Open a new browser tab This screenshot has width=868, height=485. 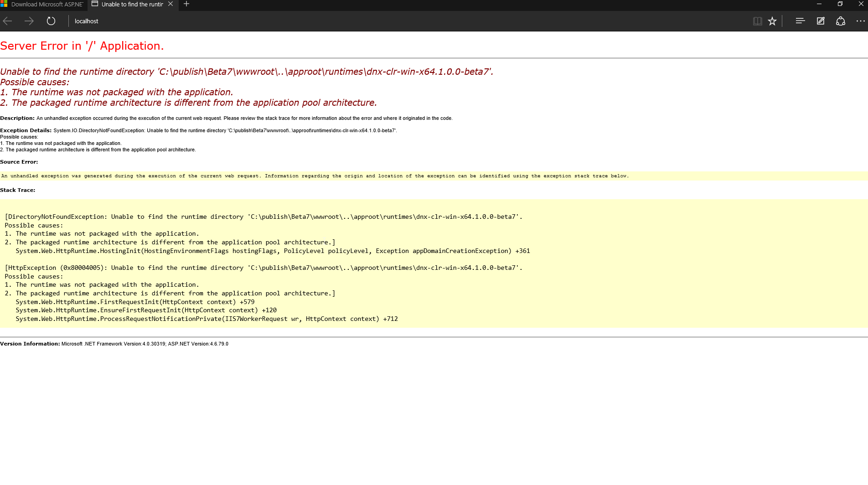pyautogui.click(x=186, y=5)
